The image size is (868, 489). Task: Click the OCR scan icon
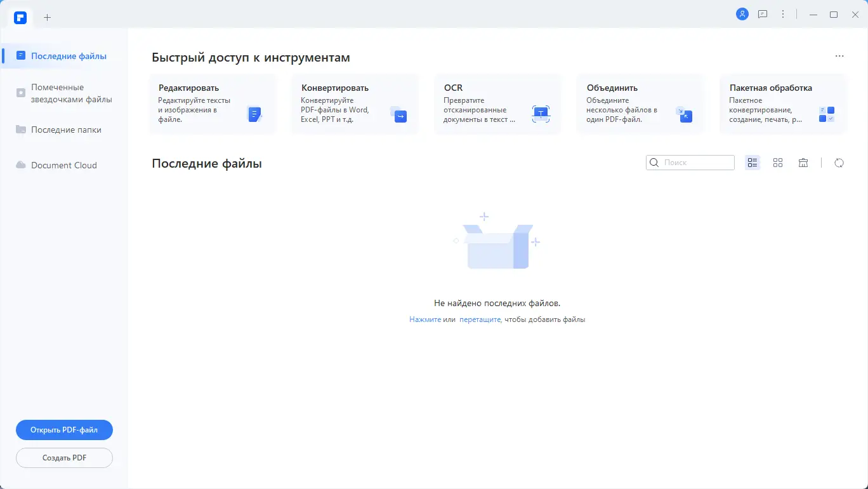(x=541, y=114)
